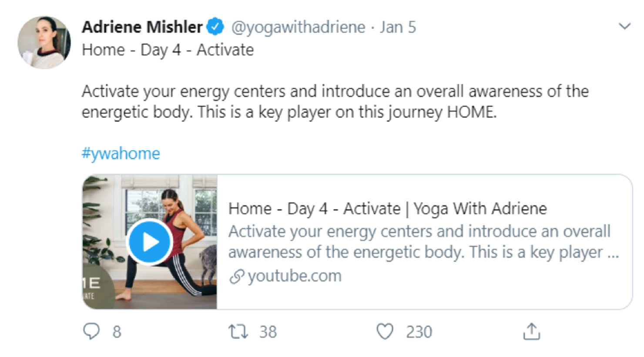This screenshot has height=357, width=644.
Task: Open Adriene Mishler's profile avatar
Action: (44, 43)
